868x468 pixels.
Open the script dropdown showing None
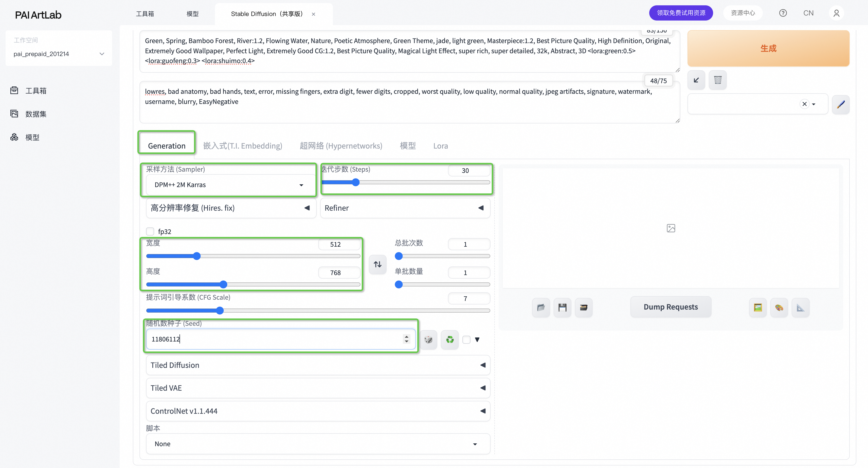[318, 444]
